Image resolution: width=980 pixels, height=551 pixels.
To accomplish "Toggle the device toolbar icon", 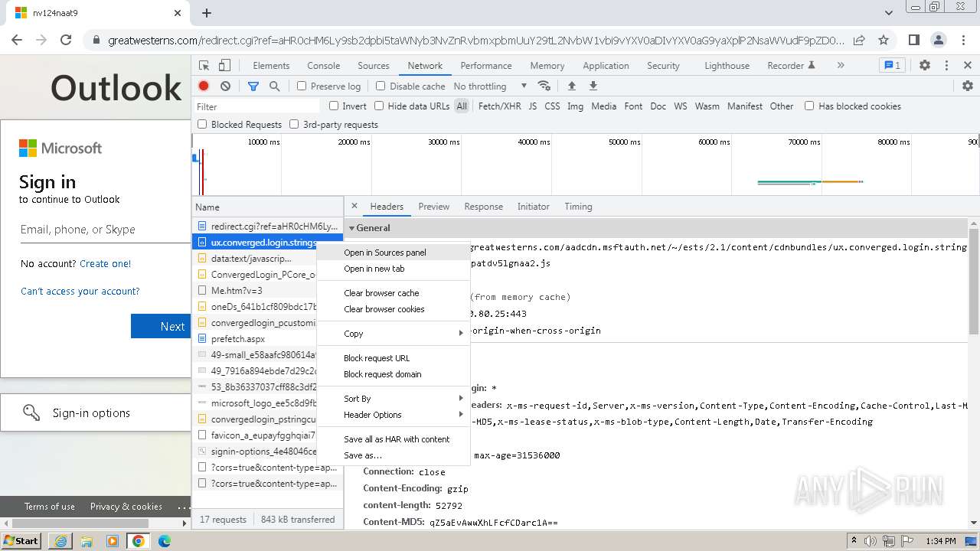I will [x=224, y=66].
